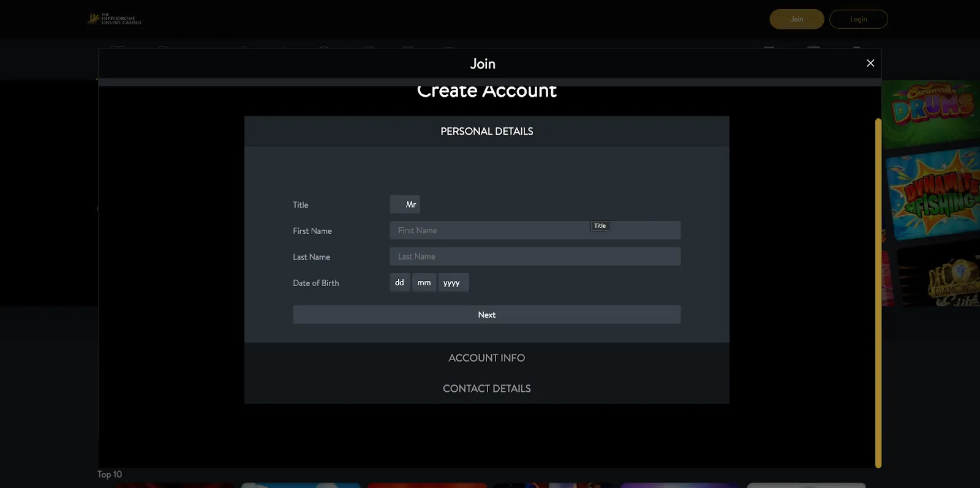Focus the Last Name input field
The width and height of the screenshot is (980, 488).
(x=535, y=257)
